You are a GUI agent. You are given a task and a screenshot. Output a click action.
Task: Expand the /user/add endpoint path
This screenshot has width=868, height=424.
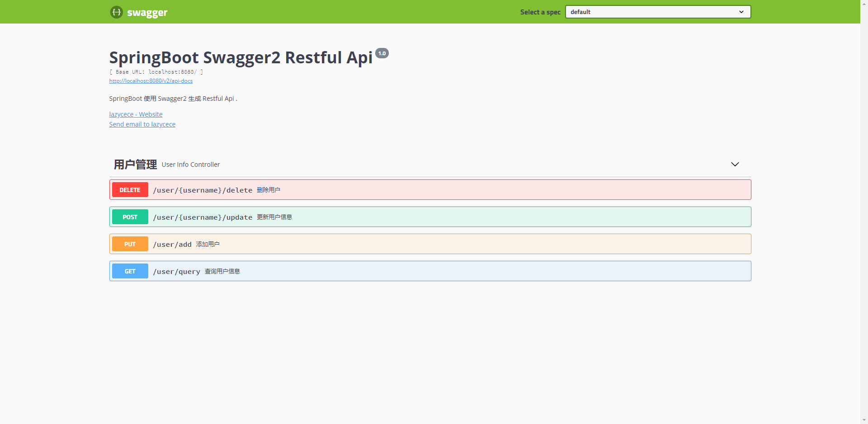172,245
